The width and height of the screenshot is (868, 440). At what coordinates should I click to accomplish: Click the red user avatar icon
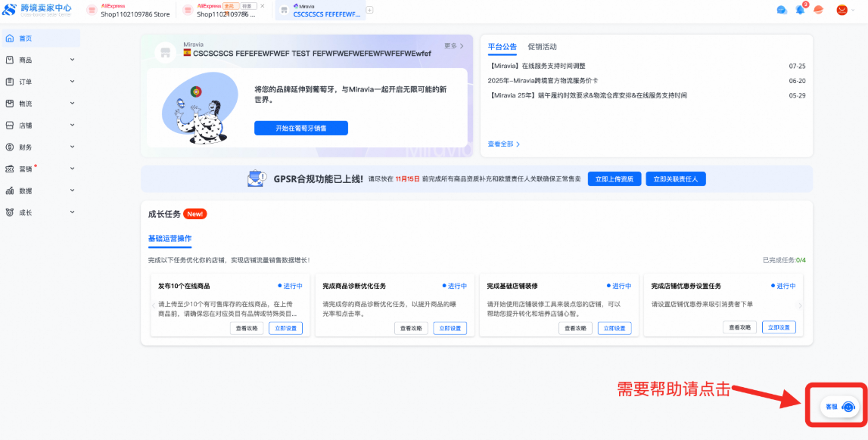(842, 10)
